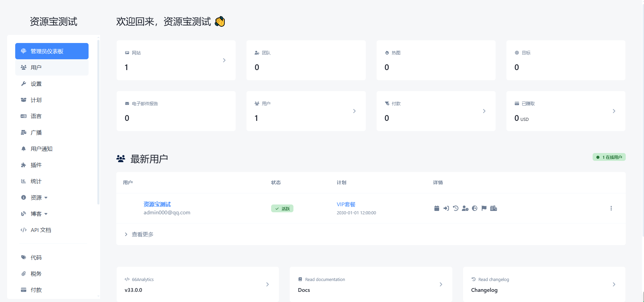Screen dimensions: 644x302
Task: Click the wrench icon beside 设置
Action: pyautogui.click(x=24, y=84)
